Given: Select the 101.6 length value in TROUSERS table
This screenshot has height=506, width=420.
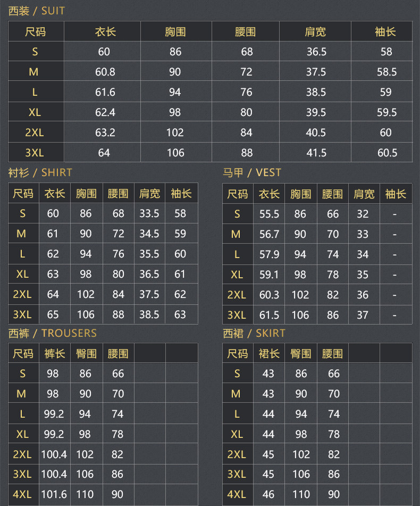Looking at the screenshot, I should click(x=54, y=494).
